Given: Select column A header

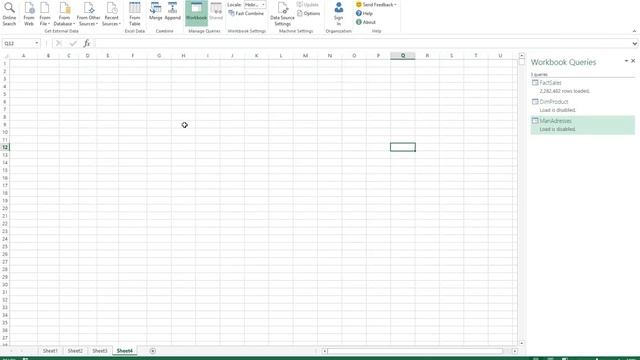Looking at the screenshot, I should pos(23,56).
